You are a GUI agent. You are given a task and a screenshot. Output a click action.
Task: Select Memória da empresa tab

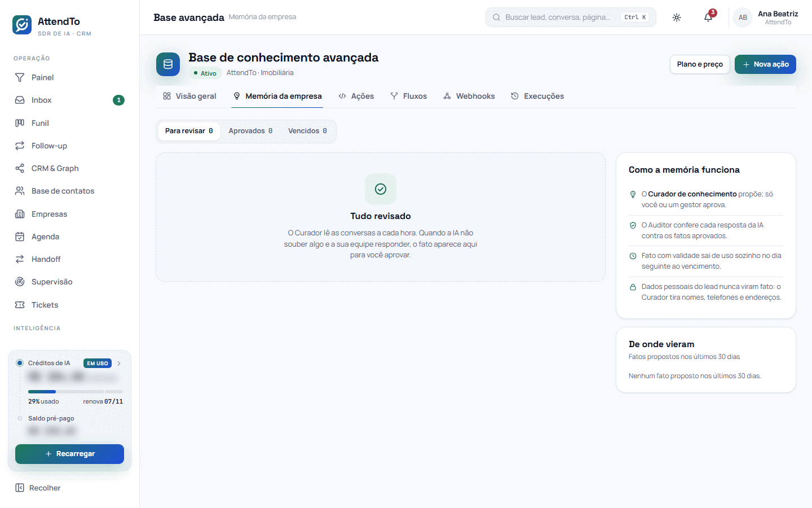277,96
